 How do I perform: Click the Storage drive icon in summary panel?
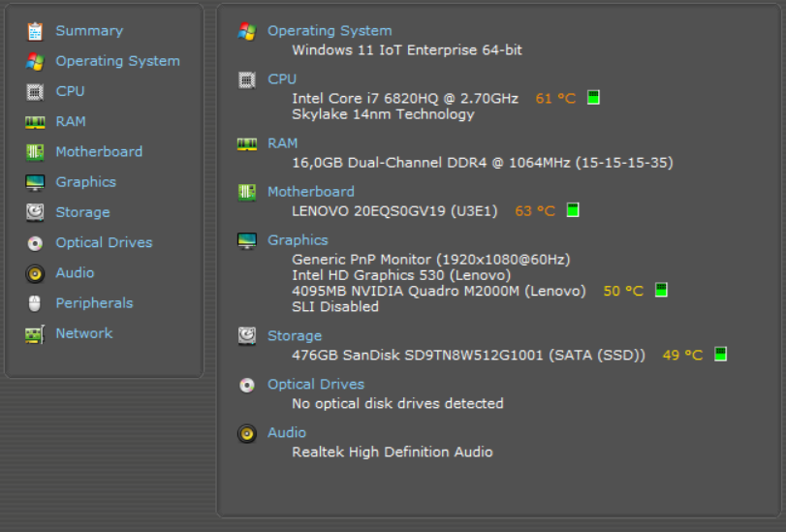point(246,336)
